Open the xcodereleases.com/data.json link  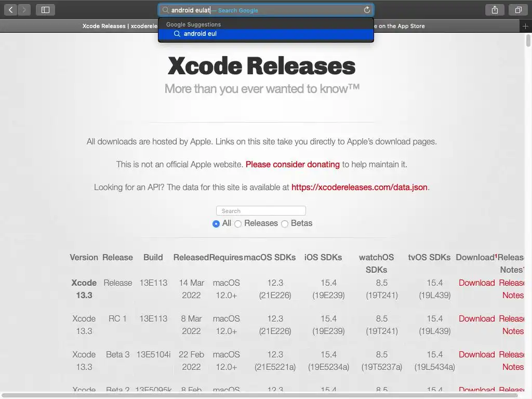[x=360, y=187]
